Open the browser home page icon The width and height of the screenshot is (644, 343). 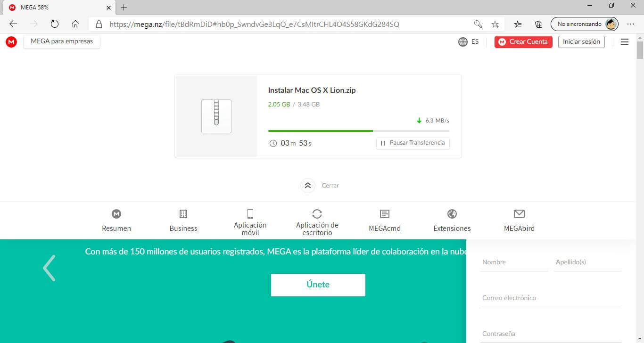[x=75, y=24]
